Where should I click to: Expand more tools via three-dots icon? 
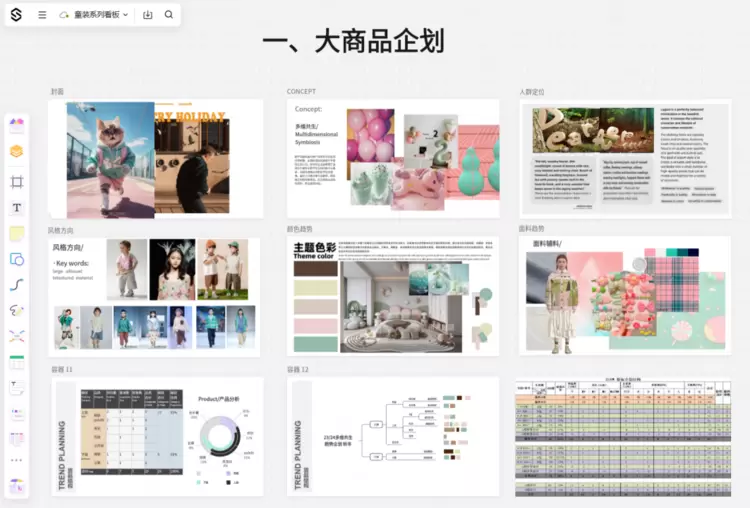coord(17,460)
